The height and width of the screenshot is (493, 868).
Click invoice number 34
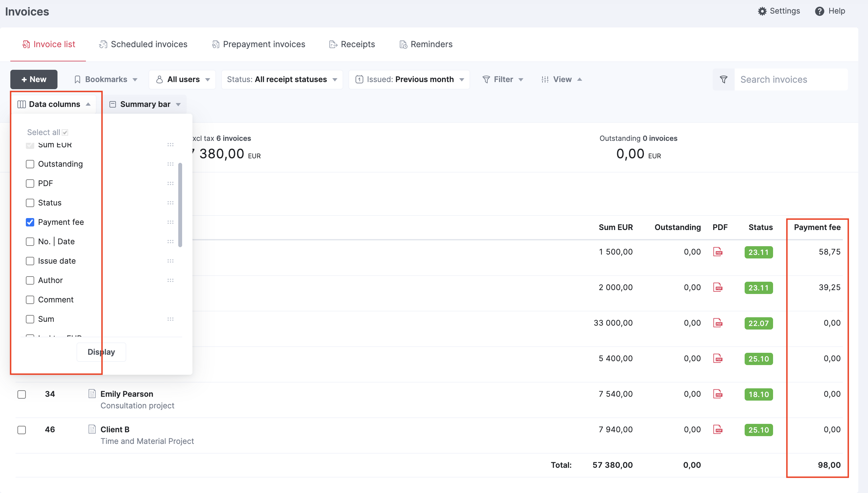[50, 394]
